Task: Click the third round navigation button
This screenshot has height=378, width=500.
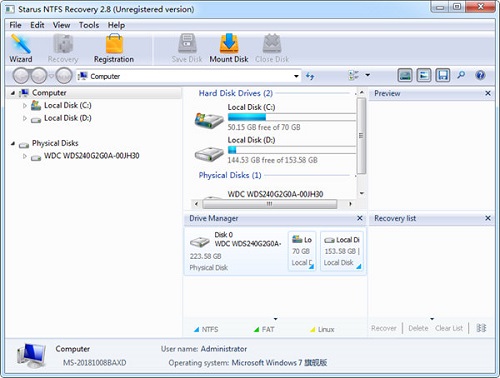Action: click(64, 76)
